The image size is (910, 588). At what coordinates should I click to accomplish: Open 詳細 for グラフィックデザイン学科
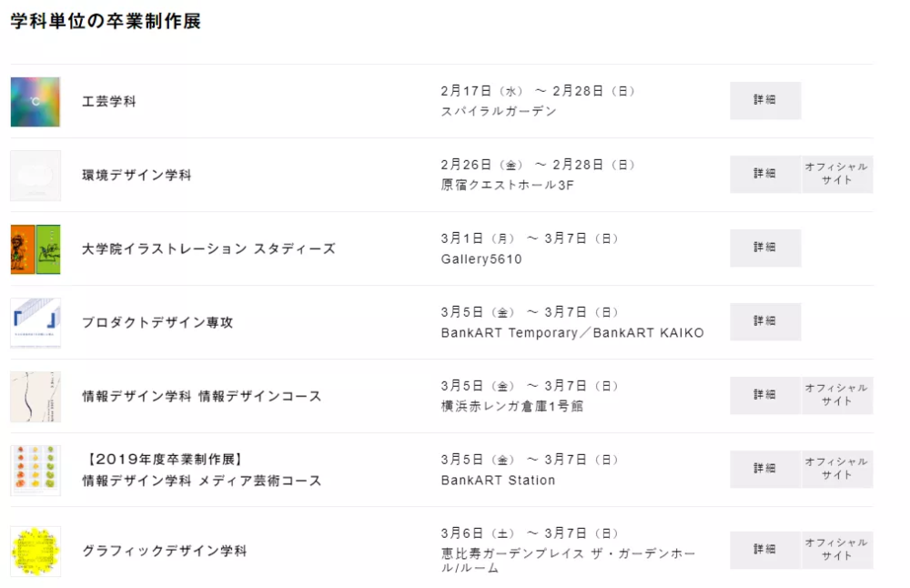[764, 551]
